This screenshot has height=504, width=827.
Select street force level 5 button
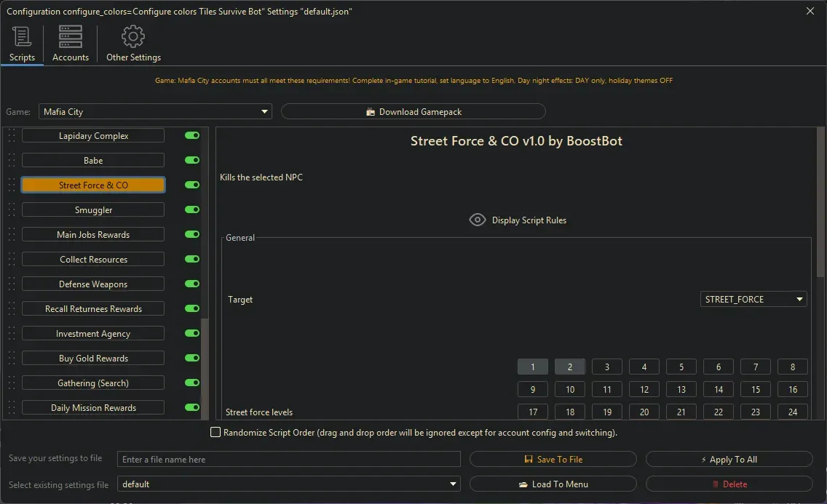pos(681,367)
